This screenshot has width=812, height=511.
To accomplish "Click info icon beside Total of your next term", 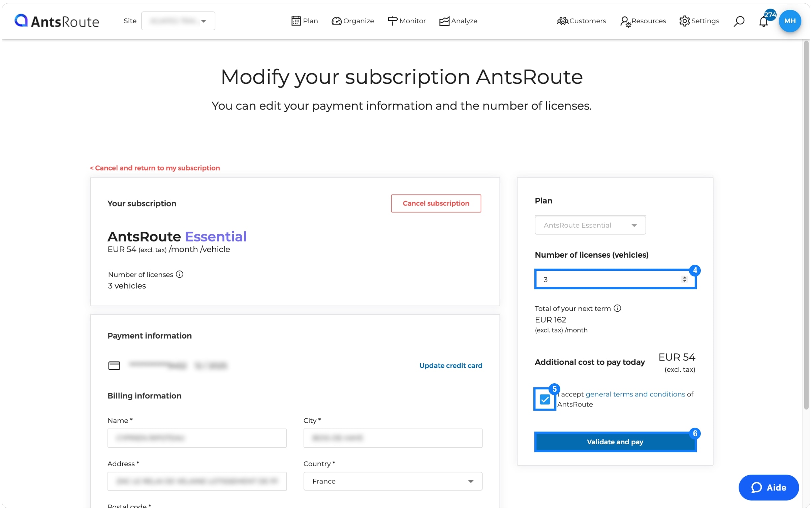I will pyautogui.click(x=618, y=308).
